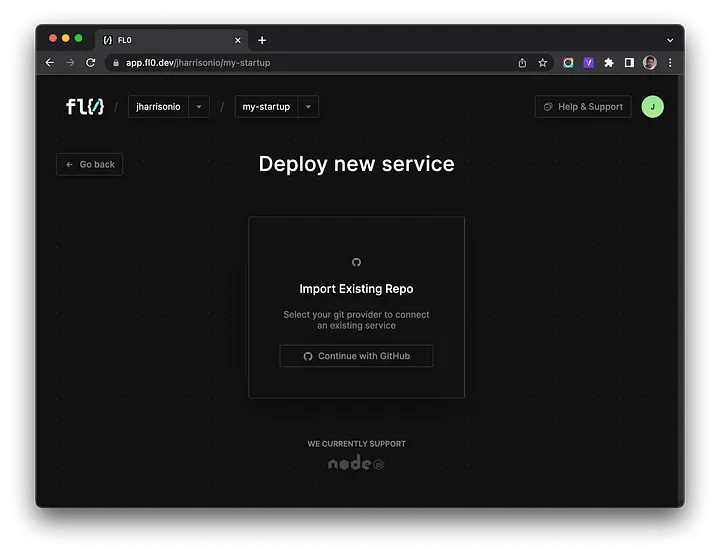Image resolution: width=720 pixels, height=555 pixels.
Task: Select the FL0 browser tab
Action: [172, 40]
